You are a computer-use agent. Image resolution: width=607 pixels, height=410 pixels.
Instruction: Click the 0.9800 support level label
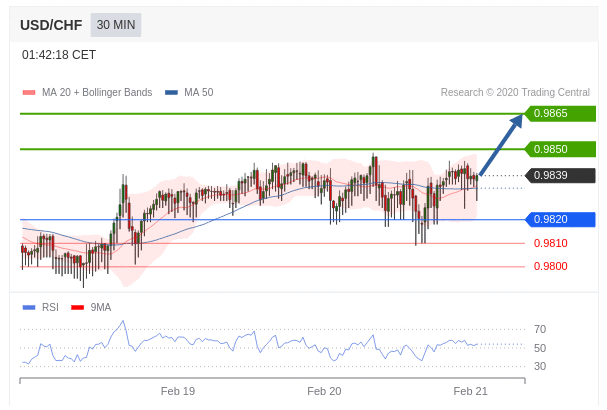click(550, 266)
